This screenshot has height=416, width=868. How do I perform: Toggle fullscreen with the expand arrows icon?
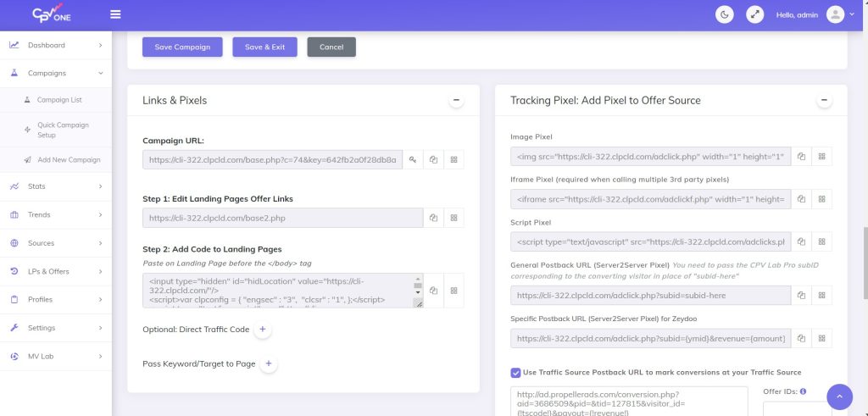point(754,15)
